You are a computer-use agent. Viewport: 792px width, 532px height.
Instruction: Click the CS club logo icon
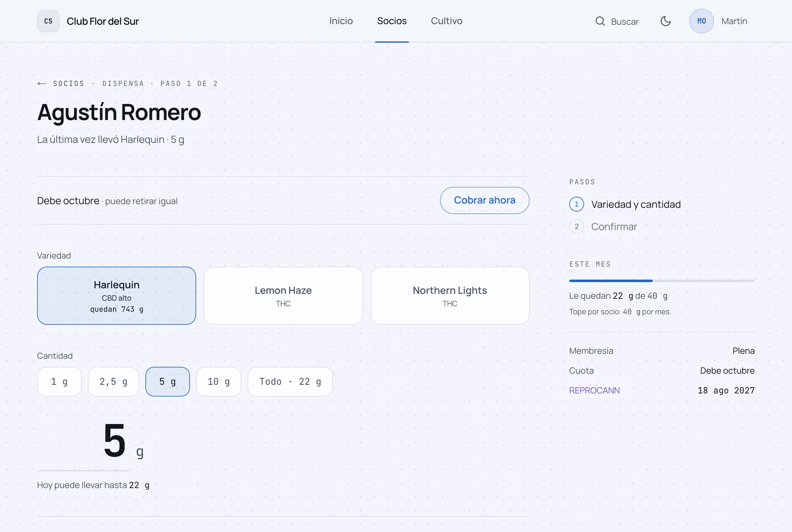pos(48,21)
